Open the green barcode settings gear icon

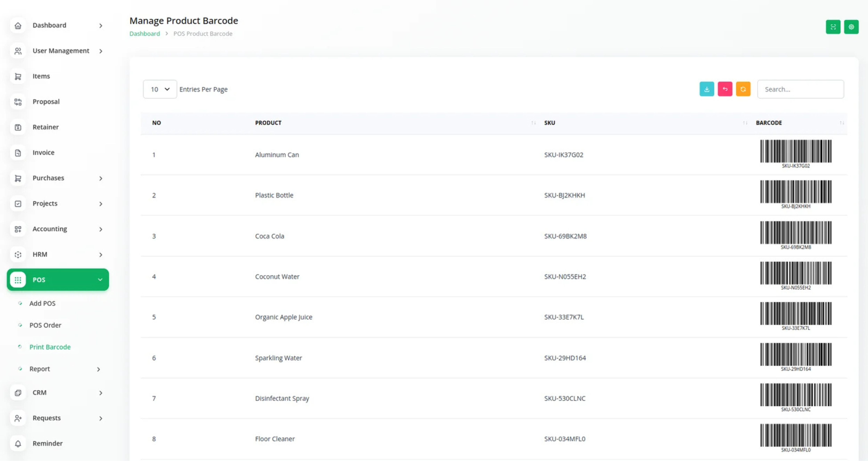[851, 27]
